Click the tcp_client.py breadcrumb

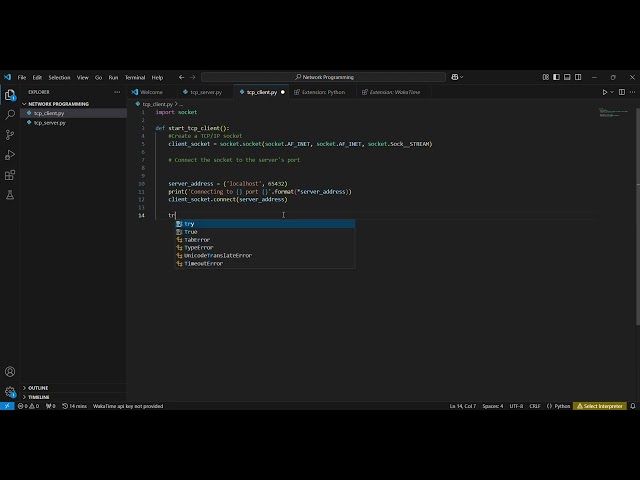tap(158, 104)
